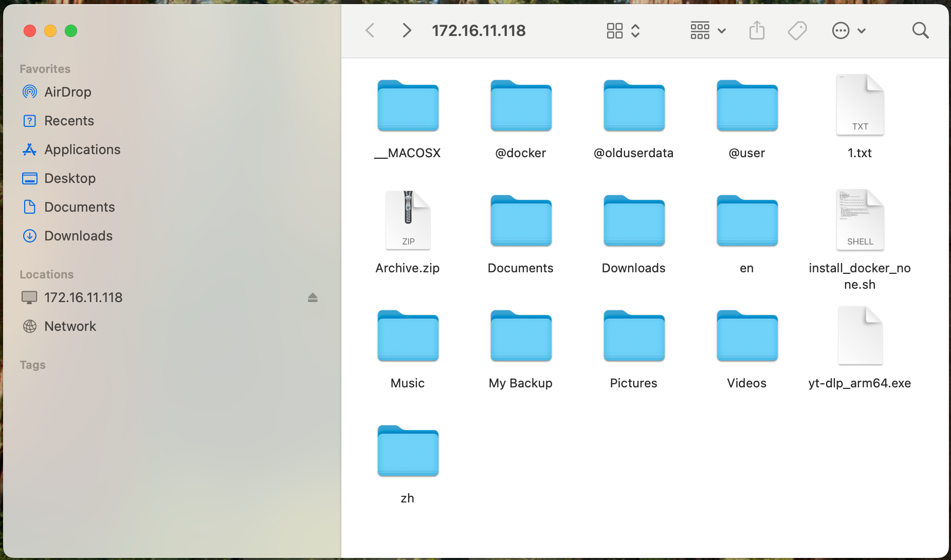Click the Share toolbar icon
The image size is (951, 560).
[757, 31]
